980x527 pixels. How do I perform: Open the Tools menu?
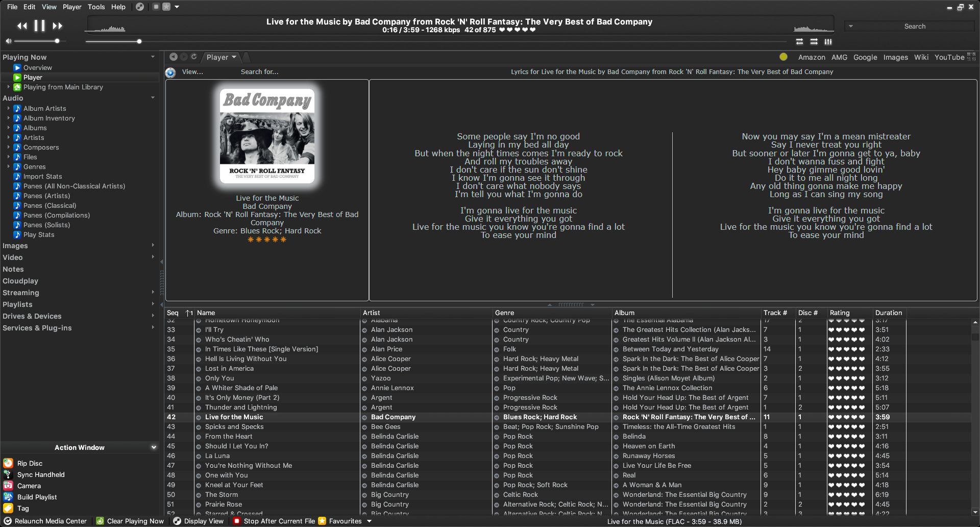(x=96, y=7)
